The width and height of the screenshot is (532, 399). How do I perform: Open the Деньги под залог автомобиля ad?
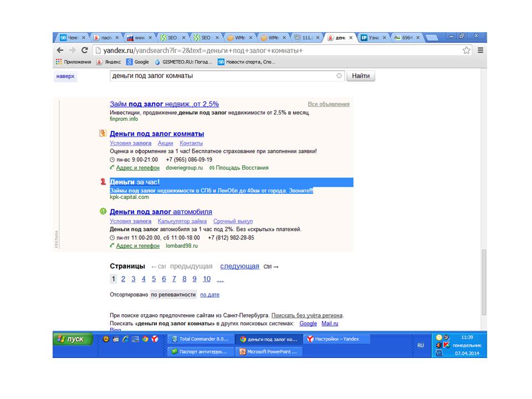pyautogui.click(x=161, y=212)
